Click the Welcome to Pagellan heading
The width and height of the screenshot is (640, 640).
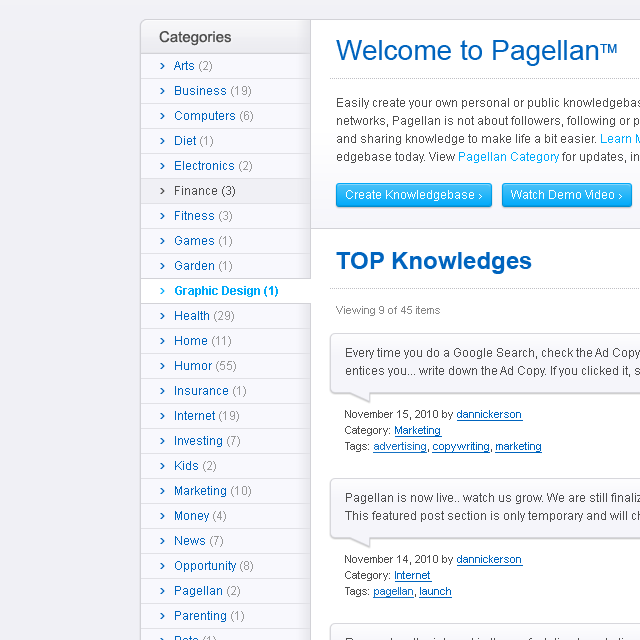pyautogui.click(x=476, y=51)
